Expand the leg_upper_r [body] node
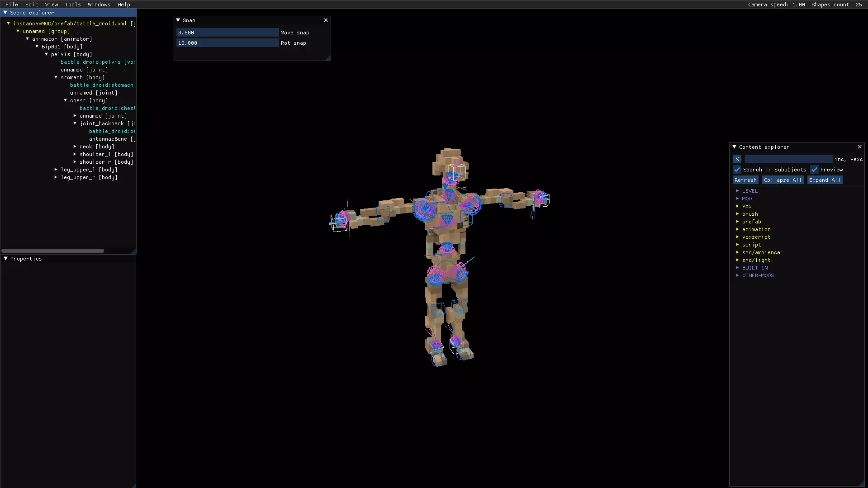The height and width of the screenshot is (488, 868). click(x=56, y=177)
